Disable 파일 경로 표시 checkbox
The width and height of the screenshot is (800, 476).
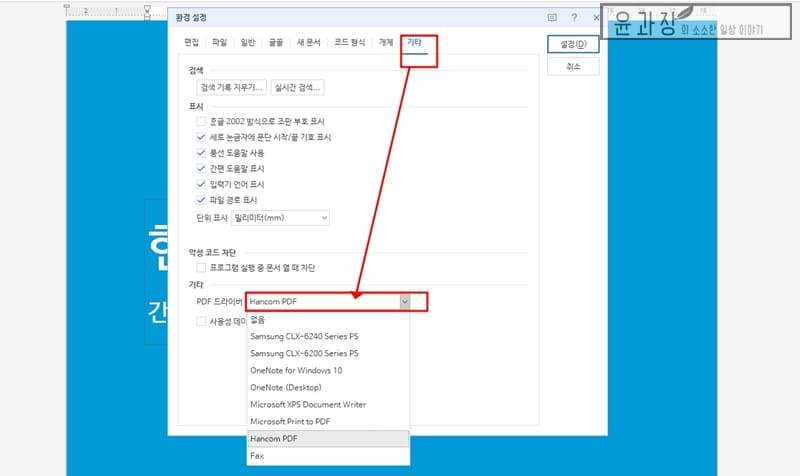(x=202, y=200)
